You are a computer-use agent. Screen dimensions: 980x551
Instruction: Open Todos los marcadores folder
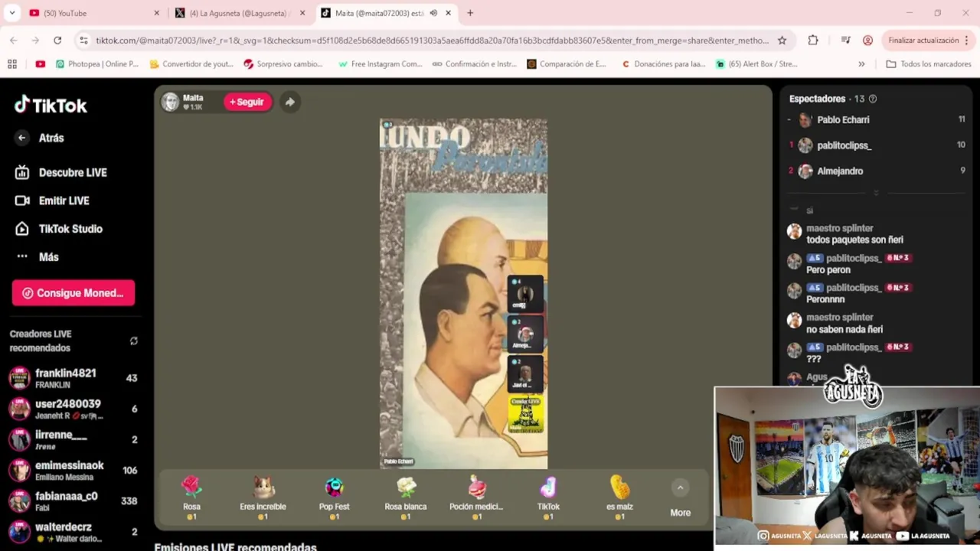[x=928, y=64]
